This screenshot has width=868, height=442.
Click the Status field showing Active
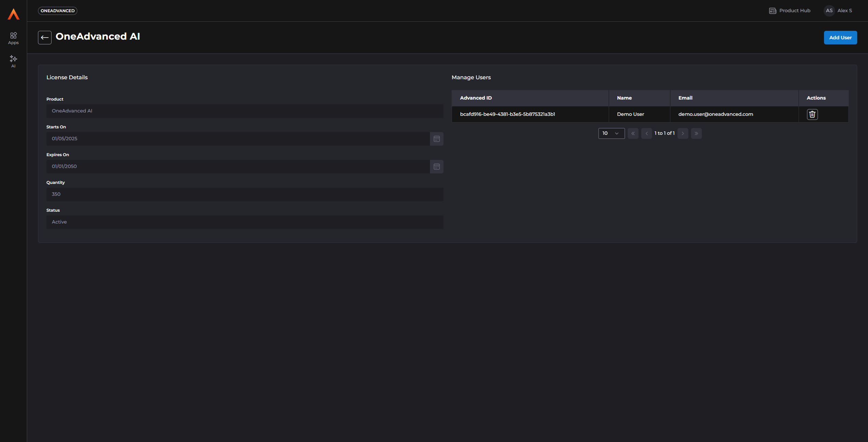pyautogui.click(x=245, y=222)
